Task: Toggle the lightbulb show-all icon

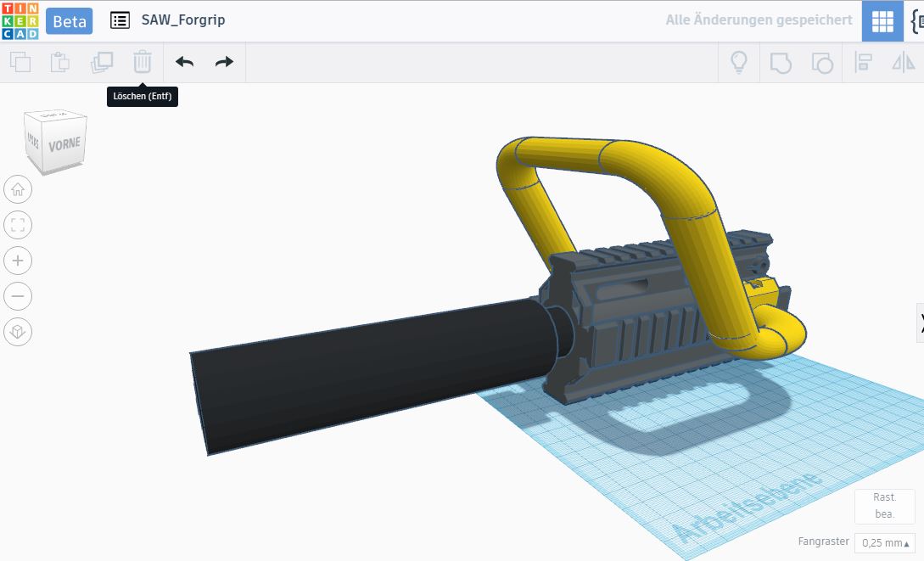Action: [x=739, y=62]
